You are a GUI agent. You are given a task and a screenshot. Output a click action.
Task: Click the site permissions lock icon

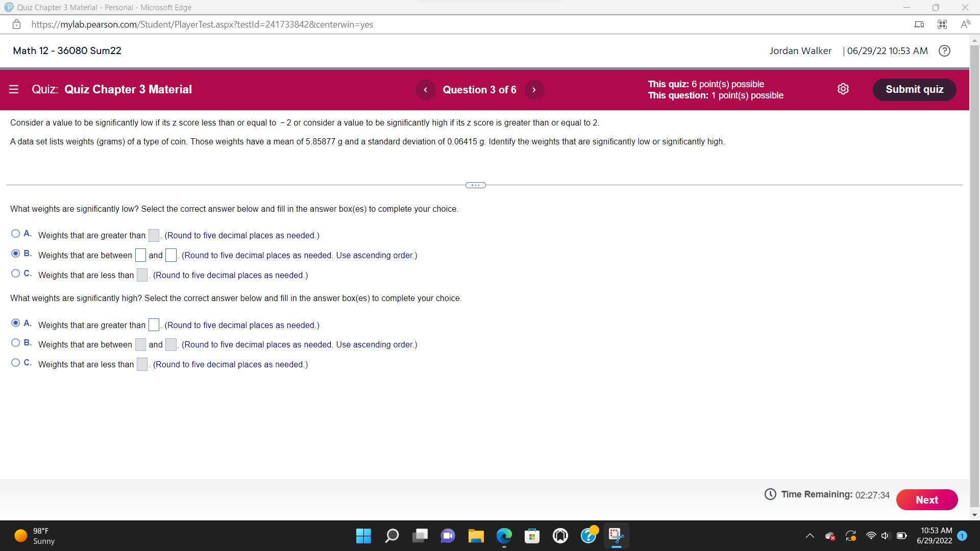16,24
